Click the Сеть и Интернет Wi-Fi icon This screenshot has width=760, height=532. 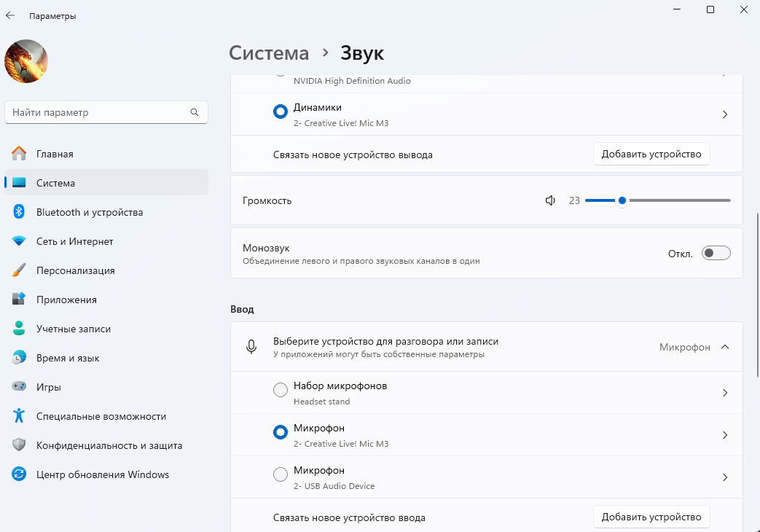click(x=19, y=241)
